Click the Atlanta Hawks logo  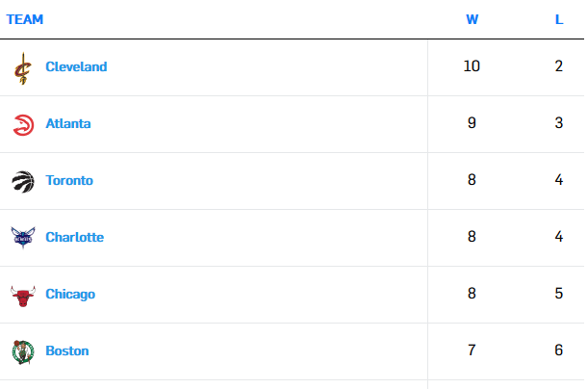[x=23, y=125]
